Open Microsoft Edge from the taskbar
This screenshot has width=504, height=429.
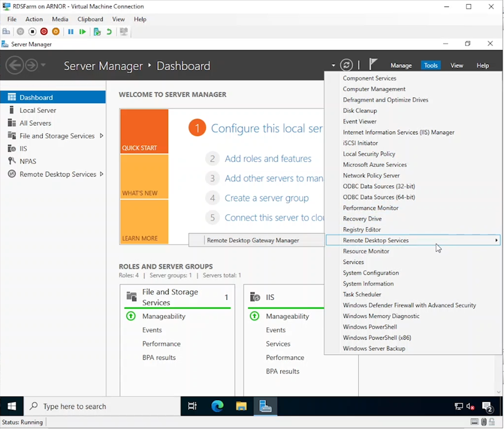coord(217,406)
